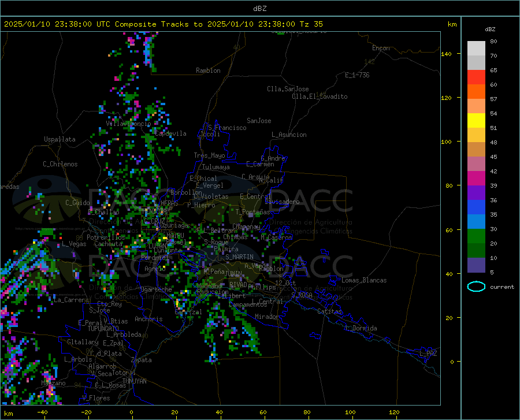Click the 'E_1-736' map label
This screenshot has width=520, height=420.
tap(357, 75)
